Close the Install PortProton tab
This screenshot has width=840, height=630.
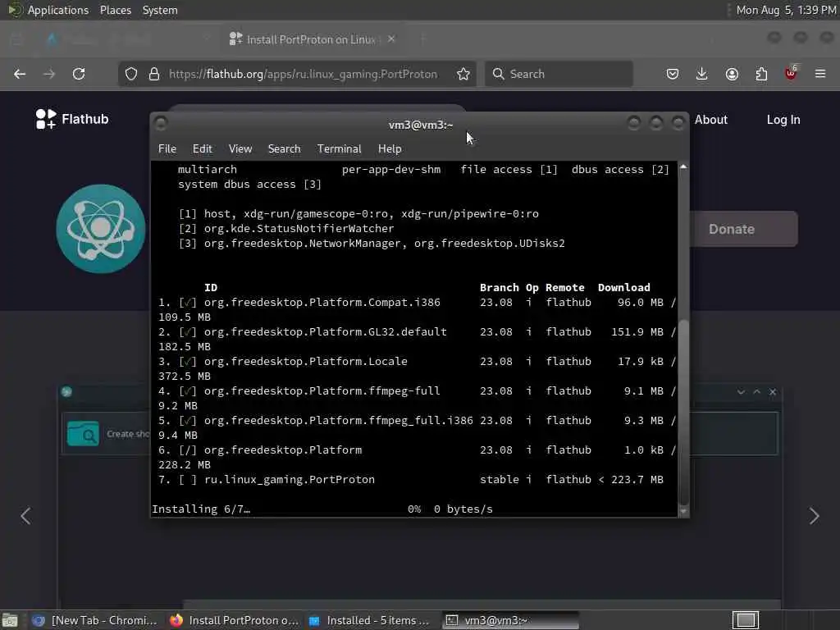(391, 39)
